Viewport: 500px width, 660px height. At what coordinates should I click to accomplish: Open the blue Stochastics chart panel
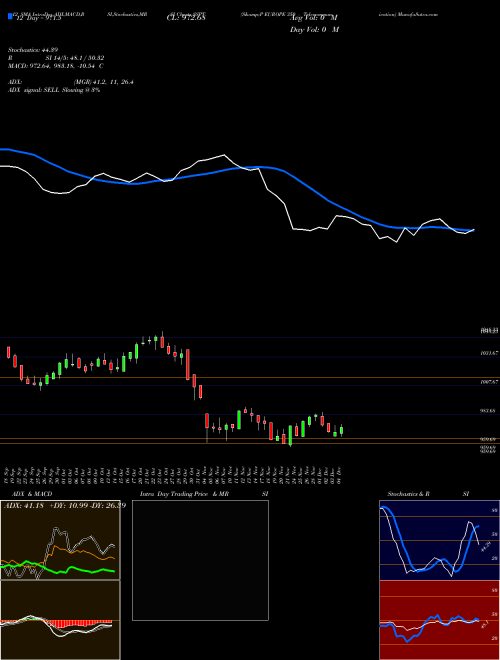click(439, 540)
